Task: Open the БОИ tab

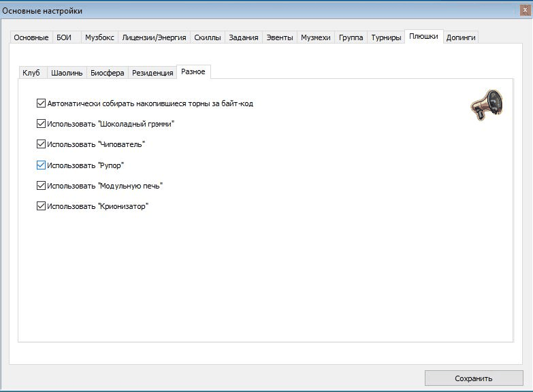Action: 67,37
